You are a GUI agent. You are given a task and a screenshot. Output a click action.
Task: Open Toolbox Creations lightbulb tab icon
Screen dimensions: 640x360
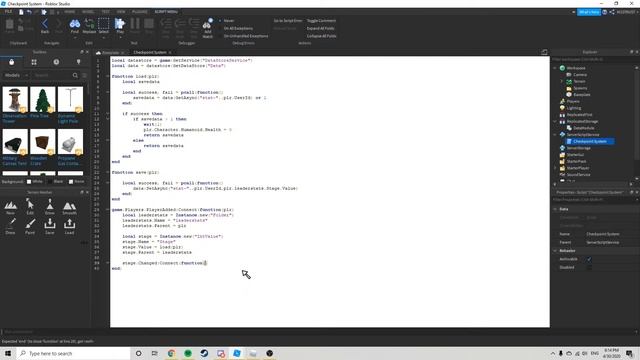pos(78,62)
